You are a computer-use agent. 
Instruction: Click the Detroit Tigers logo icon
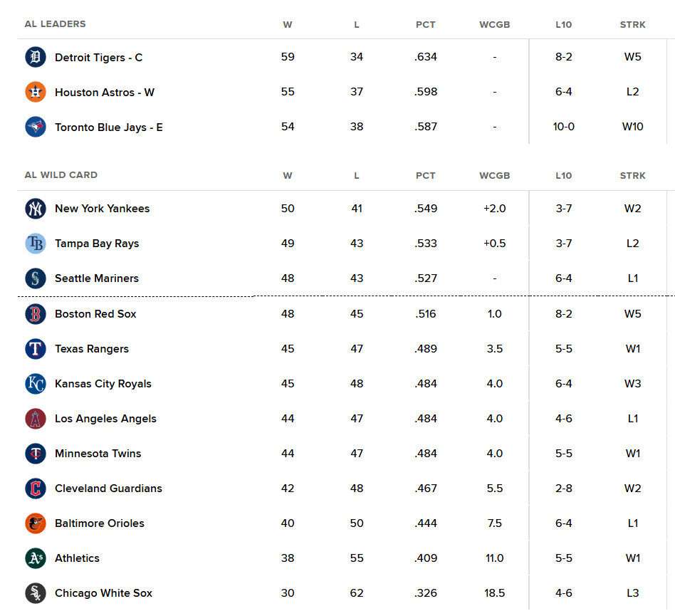36,57
